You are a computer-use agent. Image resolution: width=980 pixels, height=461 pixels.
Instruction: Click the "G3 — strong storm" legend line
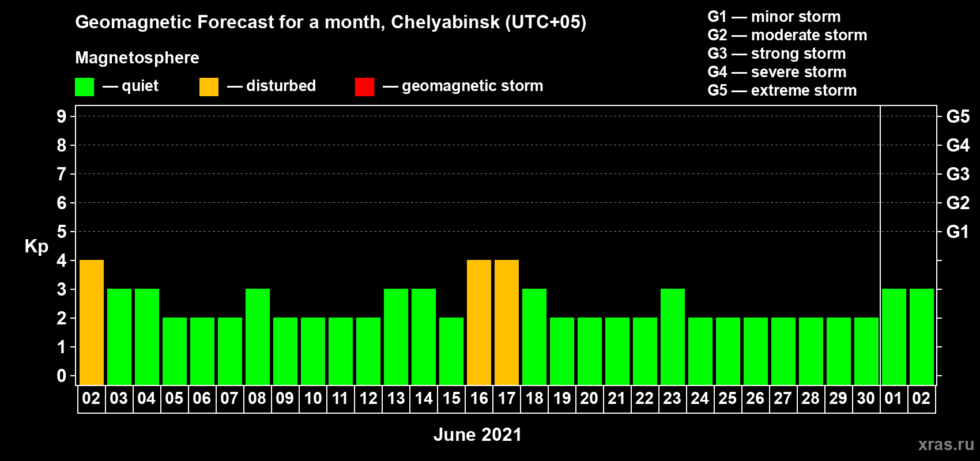point(777,54)
